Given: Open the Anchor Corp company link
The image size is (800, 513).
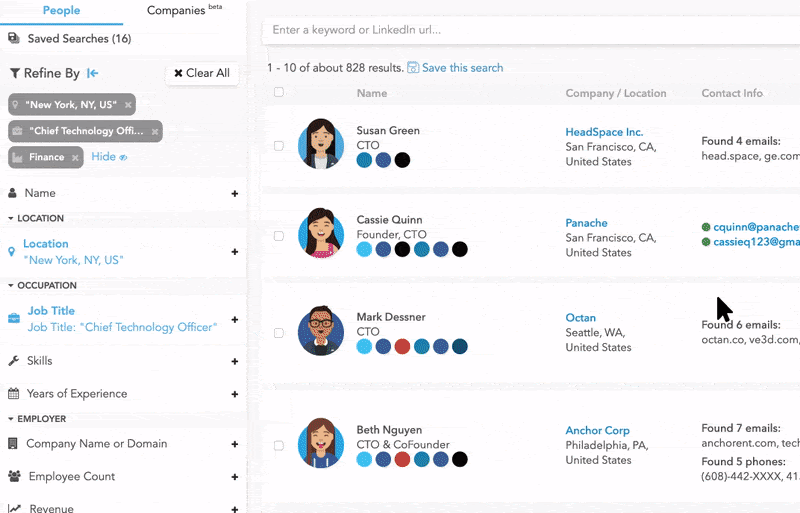Looking at the screenshot, I should pos(597,431).
